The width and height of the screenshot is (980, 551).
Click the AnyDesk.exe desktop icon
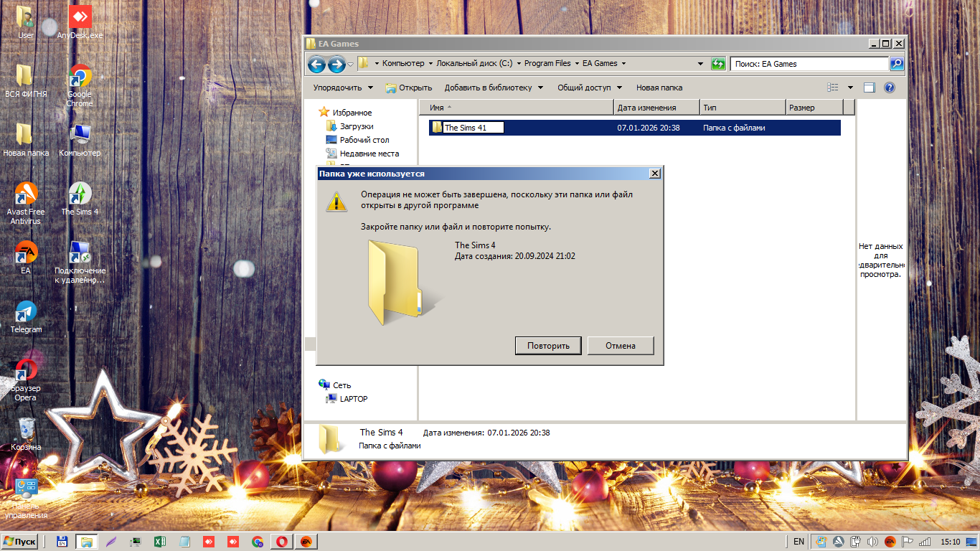[x=80, y=22]
